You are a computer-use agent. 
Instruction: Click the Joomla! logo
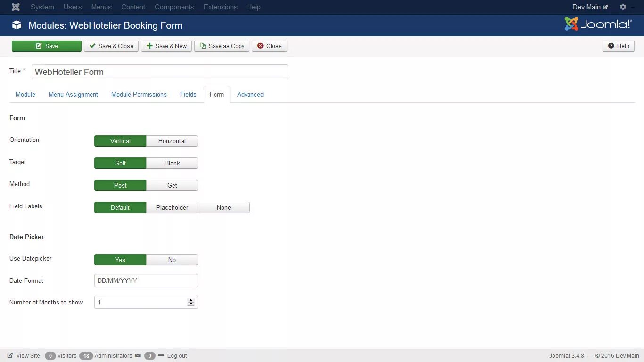point(598,24)
